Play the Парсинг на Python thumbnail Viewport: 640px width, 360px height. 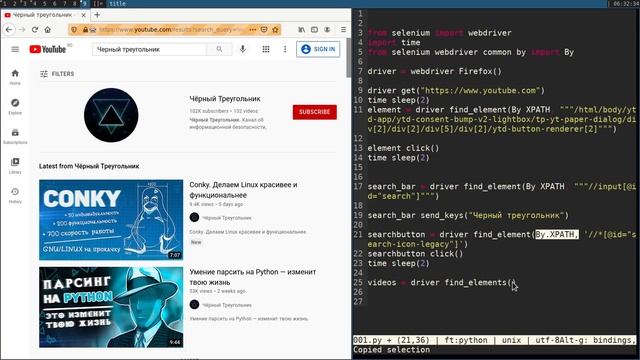coord(111,307)
